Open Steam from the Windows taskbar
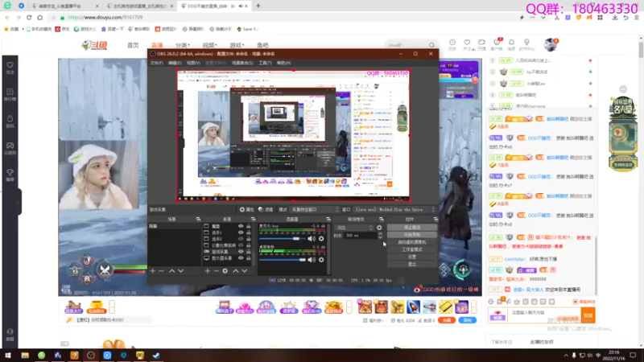The image size is (644, 362). click(156, 356)
